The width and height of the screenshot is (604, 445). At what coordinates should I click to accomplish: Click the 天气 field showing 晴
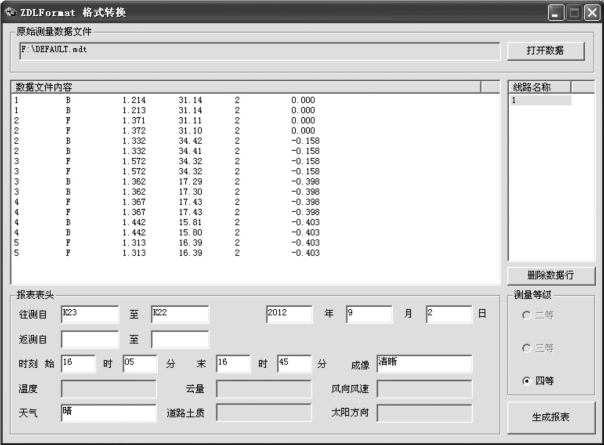point(109,413)
